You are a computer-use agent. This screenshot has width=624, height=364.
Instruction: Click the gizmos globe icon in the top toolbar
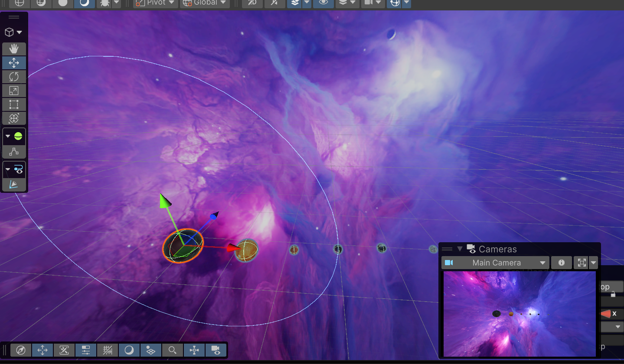[x=394, y=3]
